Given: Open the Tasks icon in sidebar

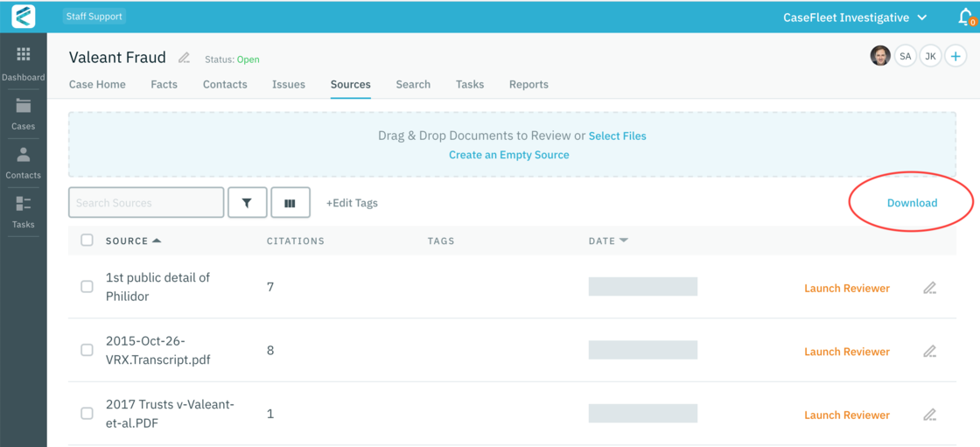Looking at the screenshot, I should (x=23, y=205).
